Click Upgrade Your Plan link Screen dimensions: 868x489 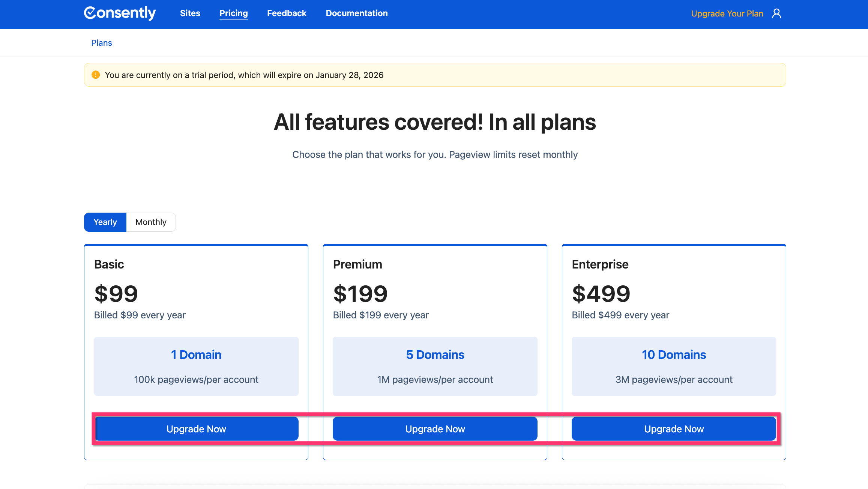coord(727,13)
